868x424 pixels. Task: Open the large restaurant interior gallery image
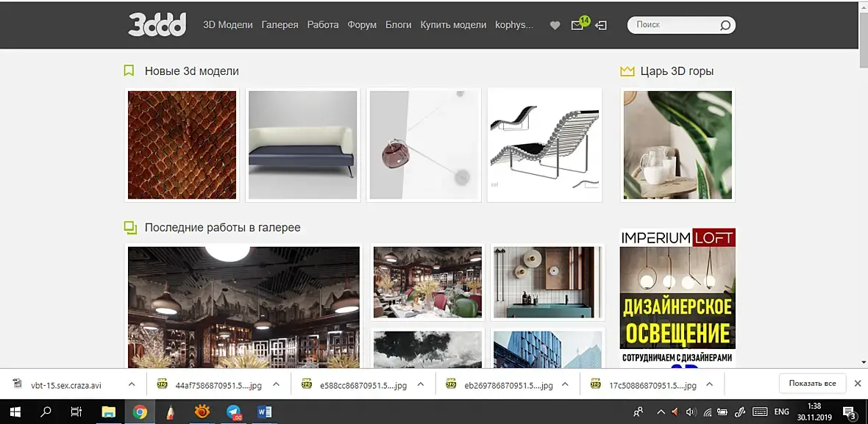point(243,307)
